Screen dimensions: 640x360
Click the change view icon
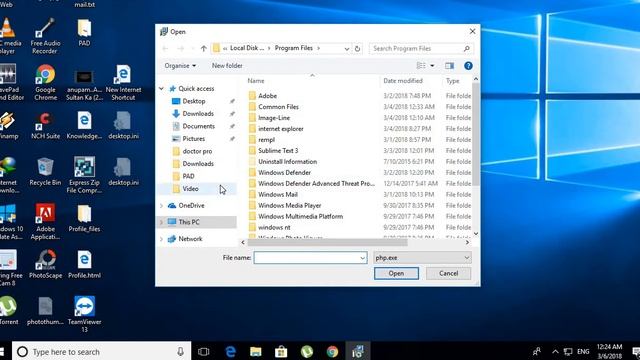pyautogui.click(x=421, y=66)
